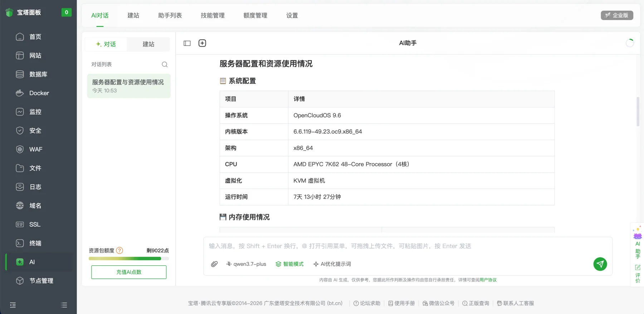Viewport: 644px width, 314px height.
Task: Click the 资源包额度 quota progress bar
Action: coord(129,259)
